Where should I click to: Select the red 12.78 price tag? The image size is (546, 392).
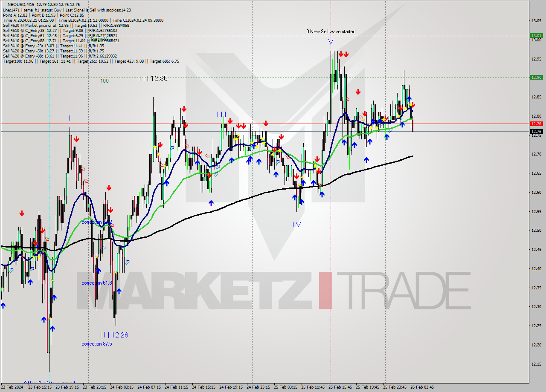click(536, 124)
